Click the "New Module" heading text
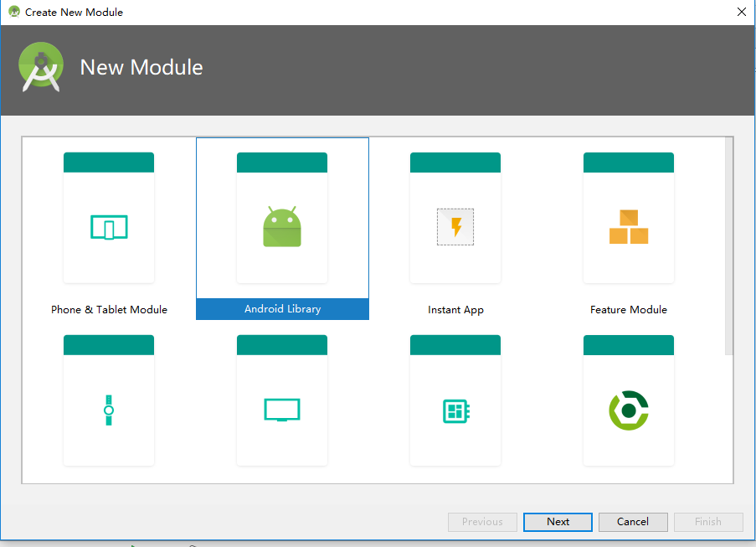The image size is (756, 547). pos(141,67)
